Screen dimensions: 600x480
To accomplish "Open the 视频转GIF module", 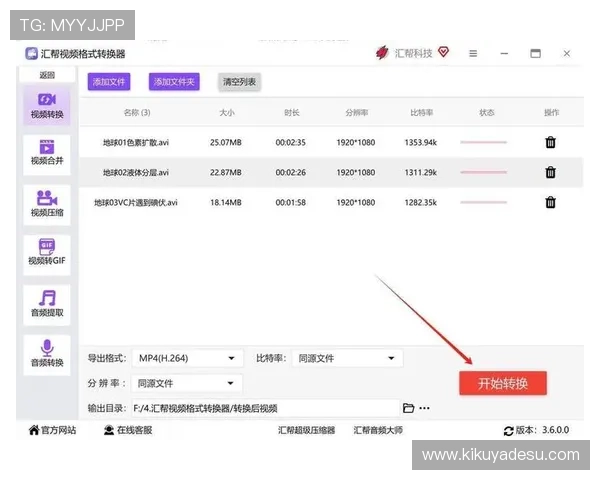I will coord(47,255).
